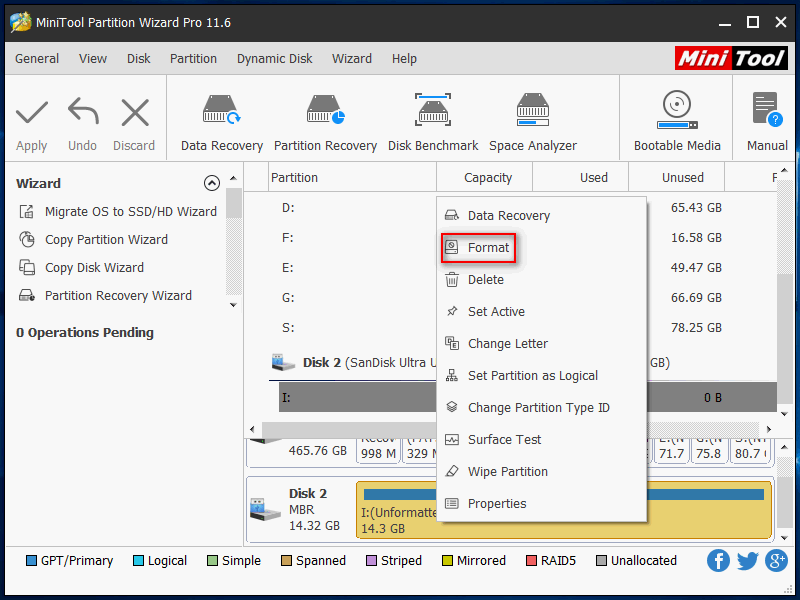Viewport: 800px width, 600px height.
Task: Click the Undo arrow icon
Action: [x=83, y=114]
